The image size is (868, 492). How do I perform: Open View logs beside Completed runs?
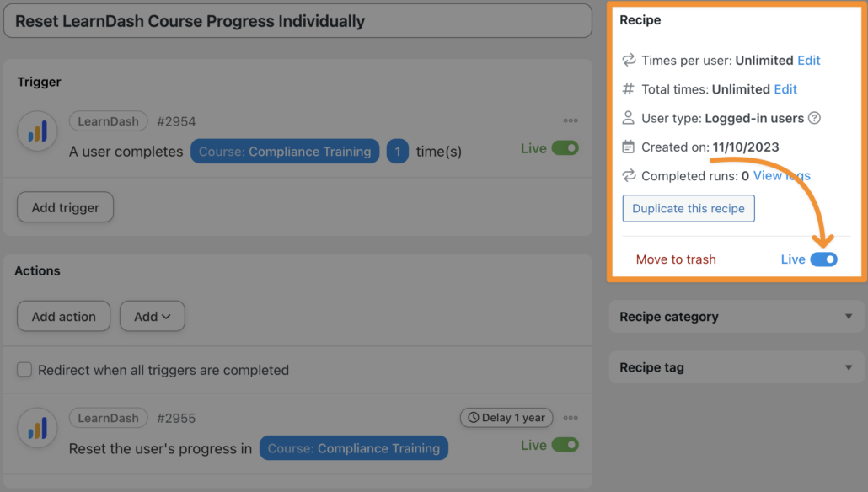pyautogui.click(x=784, y=175)
